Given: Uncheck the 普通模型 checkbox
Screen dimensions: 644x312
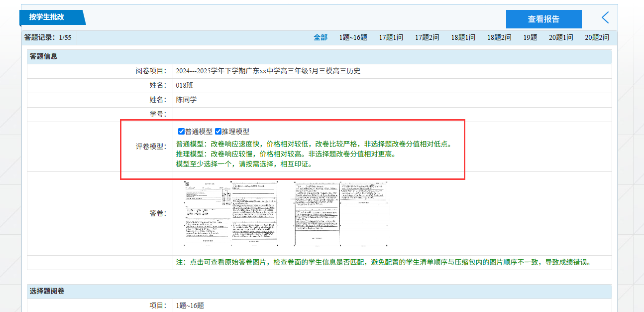Looking at the screenshot, I should [x=182, y=132].
